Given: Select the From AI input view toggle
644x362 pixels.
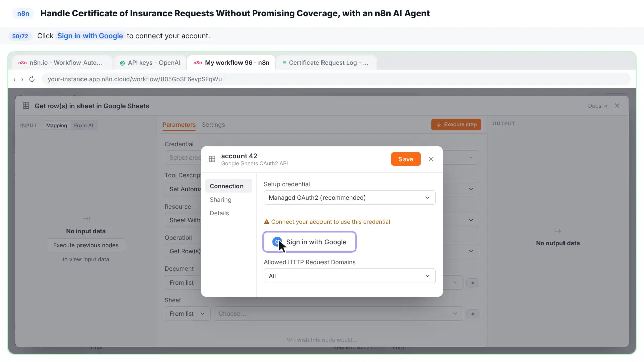Looking at the screenshot, I should [x=84, y=126].
